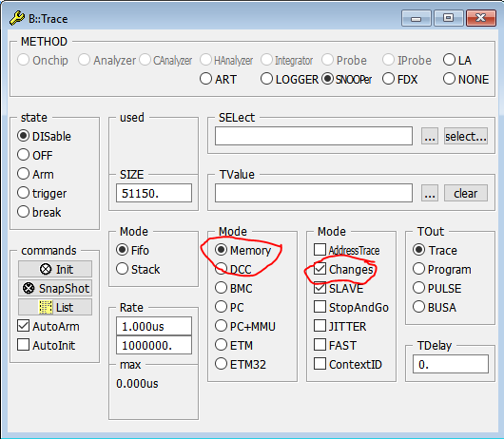
Task: Enable the StopAndGo mode checkbox
Action: click(320, 307)
